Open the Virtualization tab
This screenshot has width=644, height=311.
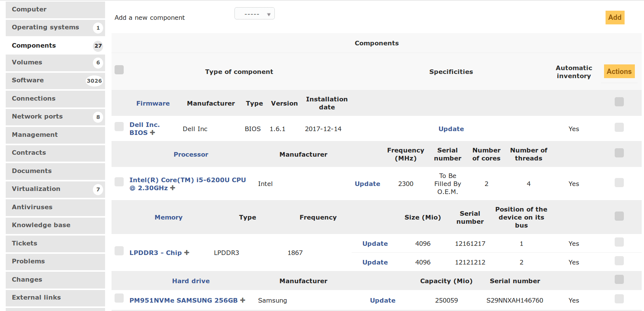(x=55, y=189)
